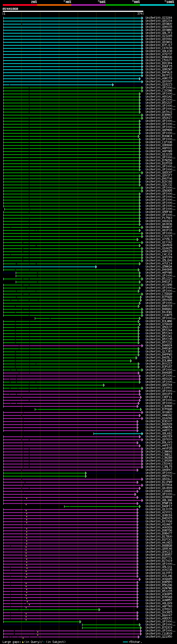The height and width of the screenshot is (644, 177).
Task: Select UniRef100_Q17JR3 label
Action: coord(159,351)
